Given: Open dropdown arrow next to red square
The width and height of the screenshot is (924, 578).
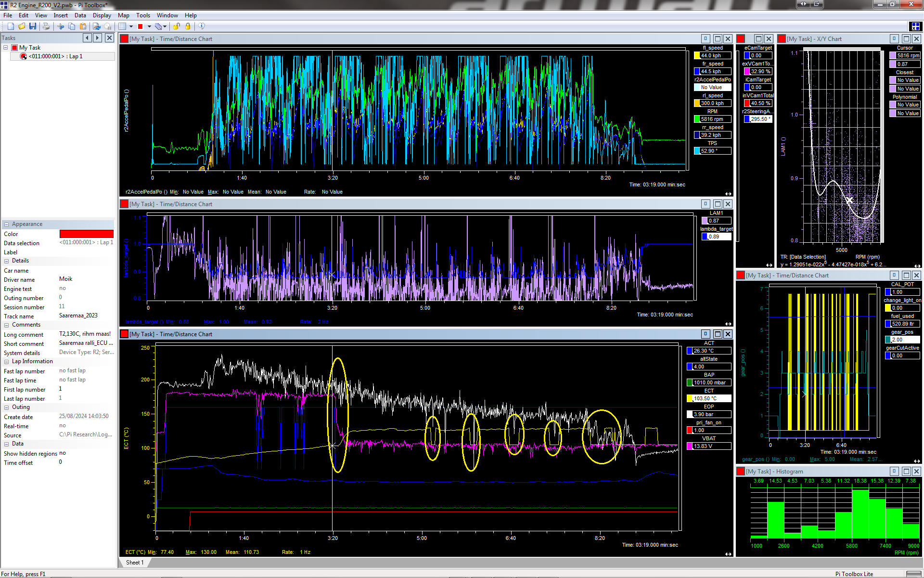Looking at the screenshot, I should 149,26.
